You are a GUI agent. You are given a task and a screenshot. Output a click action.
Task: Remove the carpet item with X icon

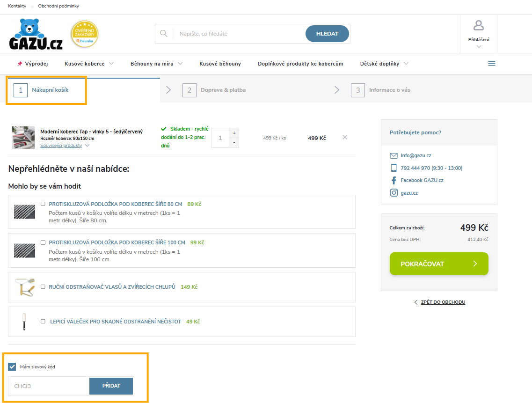click(x=345, y=138)
